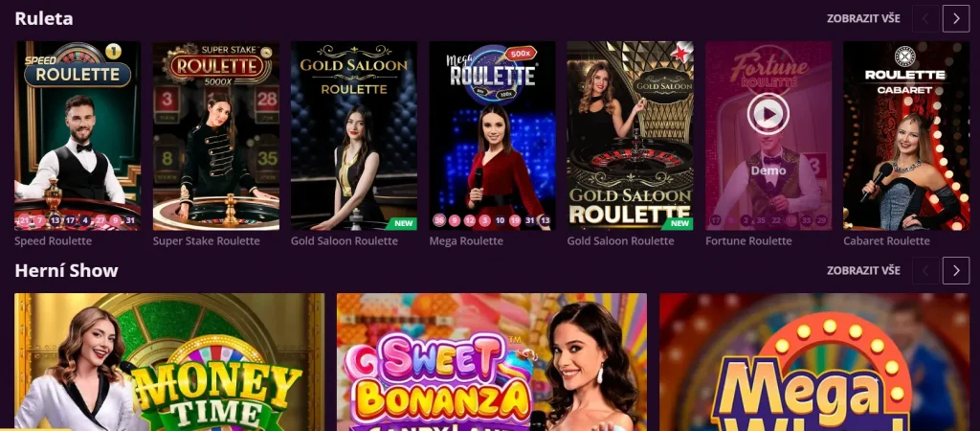
Task: Click the Demo label on Fortune Roulette
Action: pos(768,170)
